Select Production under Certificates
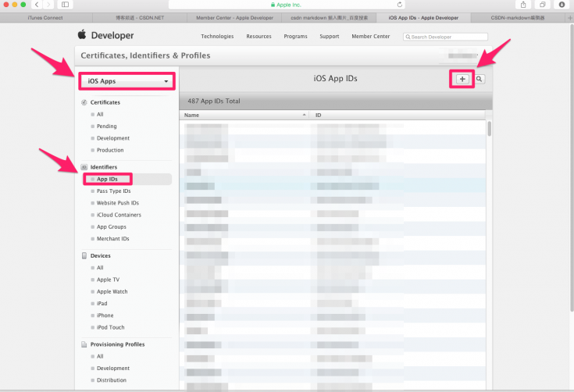 110,150
